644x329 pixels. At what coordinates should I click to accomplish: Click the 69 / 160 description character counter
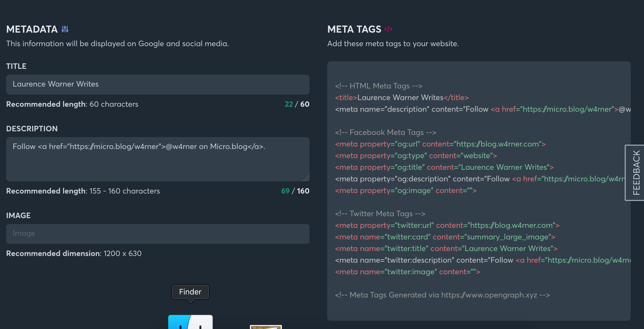[295, 191]
